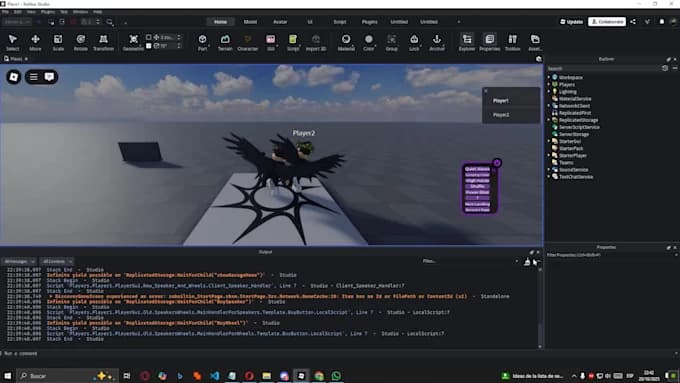Add a new ribbon tab with plus
Viewport: 680px width, 383px height.
click(459, 22)
